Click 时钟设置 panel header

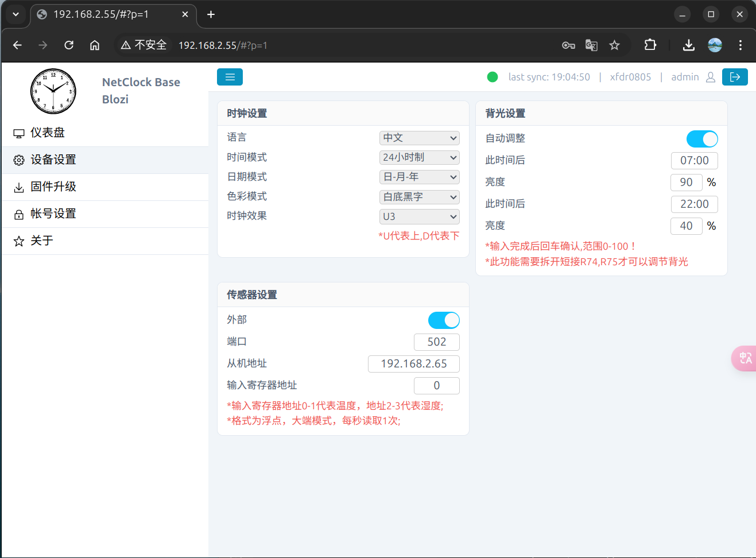point(343,114)
